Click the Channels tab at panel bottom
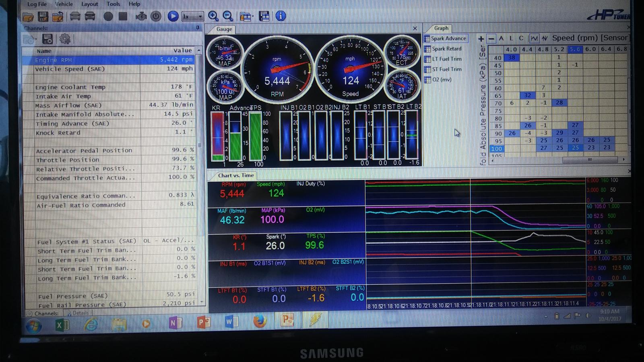 tap(43, 313)
